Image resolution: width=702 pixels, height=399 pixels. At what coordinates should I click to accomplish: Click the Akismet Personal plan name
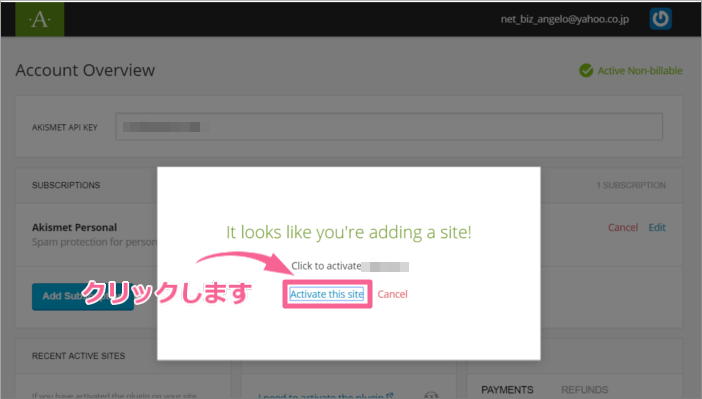74,227
